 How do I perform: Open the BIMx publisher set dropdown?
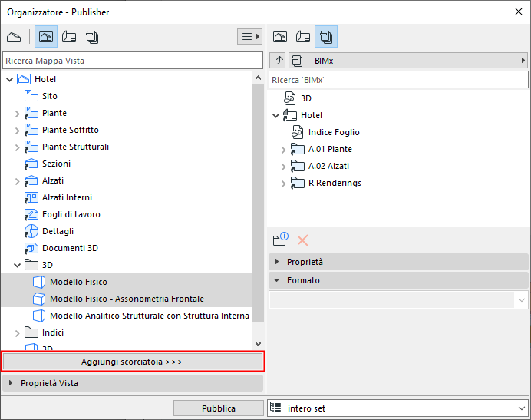pyautogui.click(x=408, y=61)
